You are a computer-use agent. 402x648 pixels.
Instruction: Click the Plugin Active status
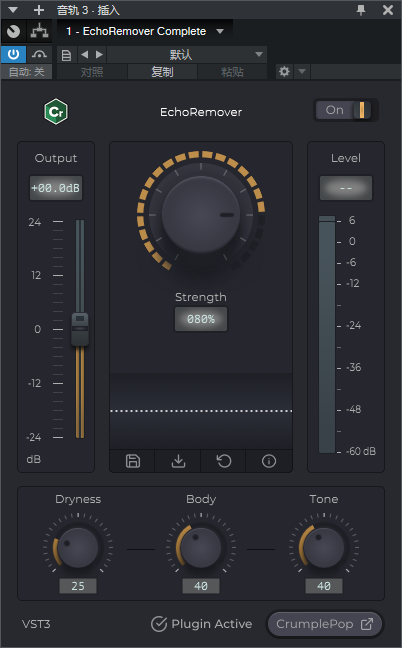pyautogui.click(x=202, y=624)
